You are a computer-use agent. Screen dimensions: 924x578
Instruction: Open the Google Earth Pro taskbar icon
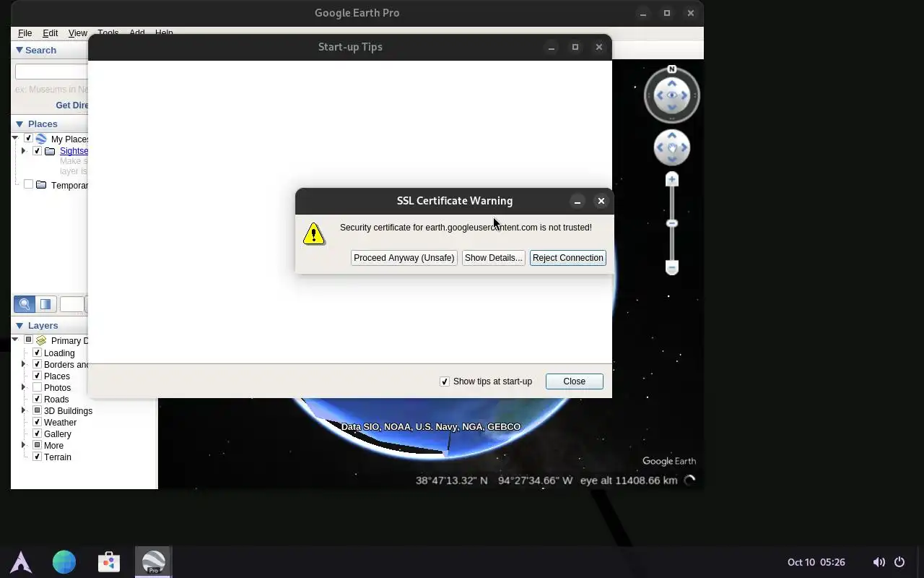pos(153,561)
